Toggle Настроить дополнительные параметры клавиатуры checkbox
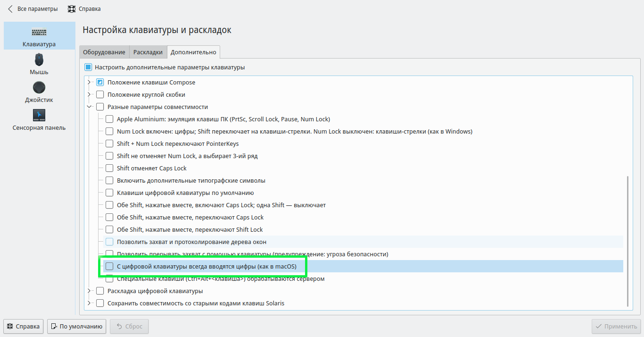 coord(88,67)
